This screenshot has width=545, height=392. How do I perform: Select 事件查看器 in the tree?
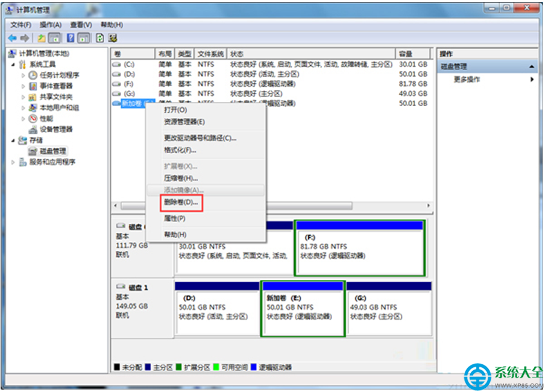pos(56,86)
